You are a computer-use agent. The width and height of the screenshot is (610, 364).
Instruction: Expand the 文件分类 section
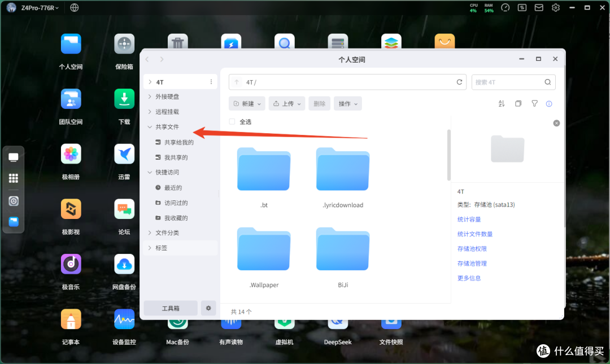click(150, 233)
